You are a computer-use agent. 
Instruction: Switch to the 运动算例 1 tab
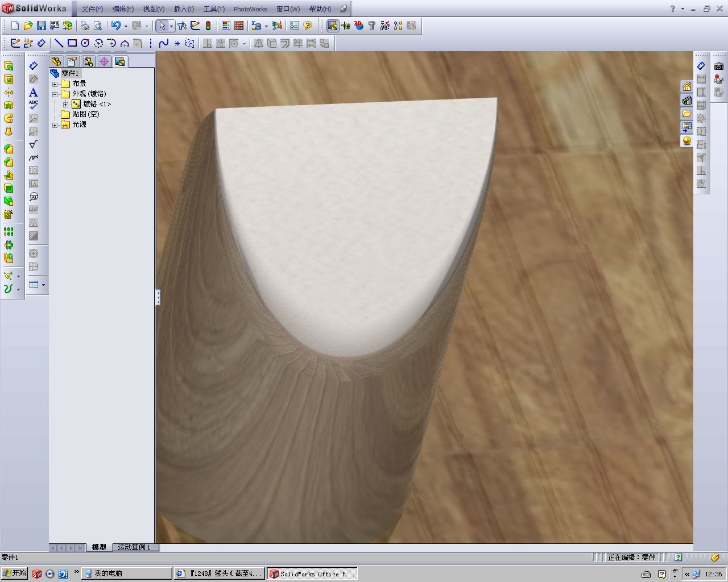(x=135, y=547)
